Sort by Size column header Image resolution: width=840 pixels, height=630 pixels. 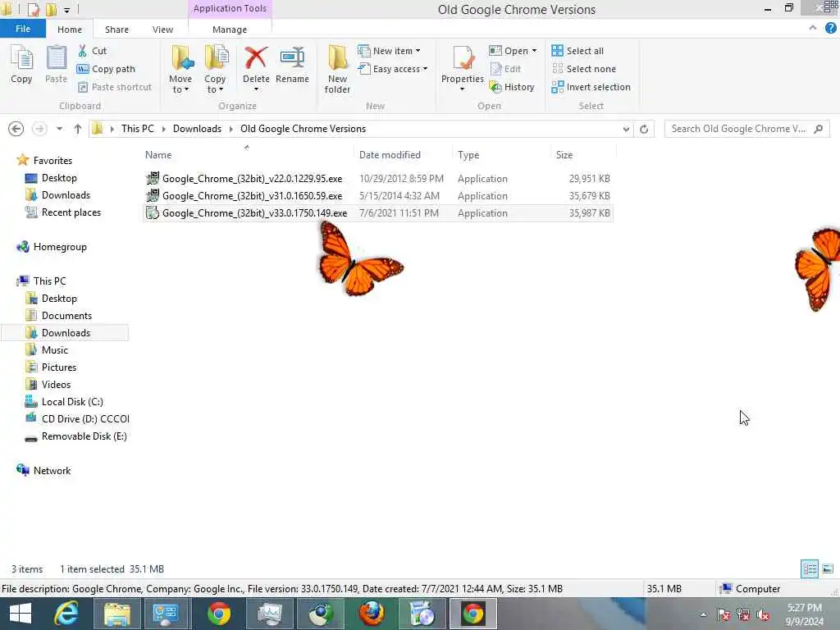click(x=583, y=155)
